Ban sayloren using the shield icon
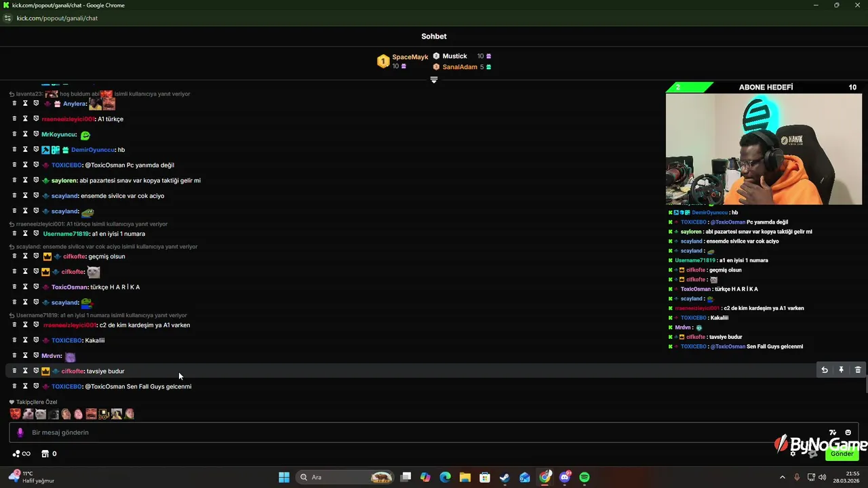Viewport: 868px width, 488px height. pyautogui.click(x=36, y=180)
